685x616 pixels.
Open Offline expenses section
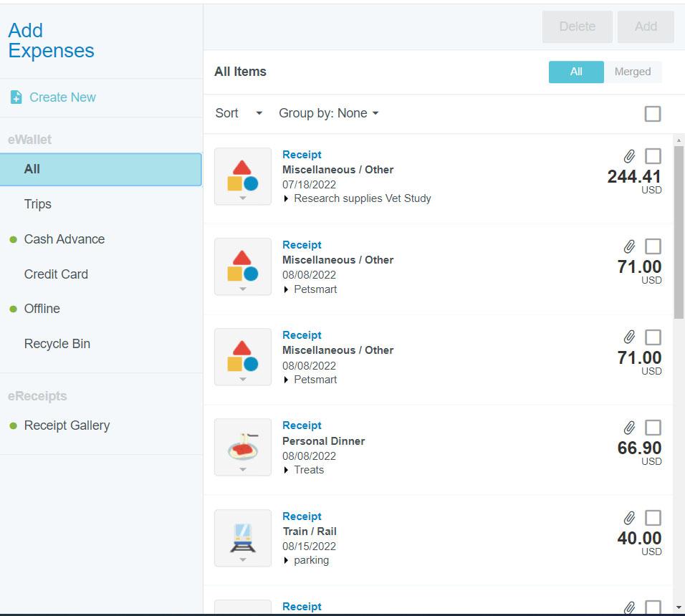tap(42, 309)
